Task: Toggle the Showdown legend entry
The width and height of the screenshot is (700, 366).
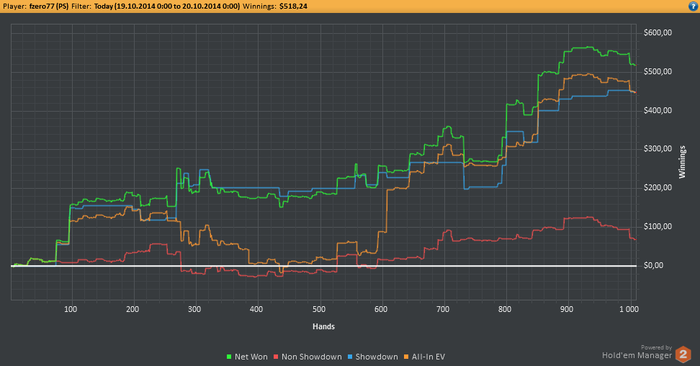Action: click(373, 357)
